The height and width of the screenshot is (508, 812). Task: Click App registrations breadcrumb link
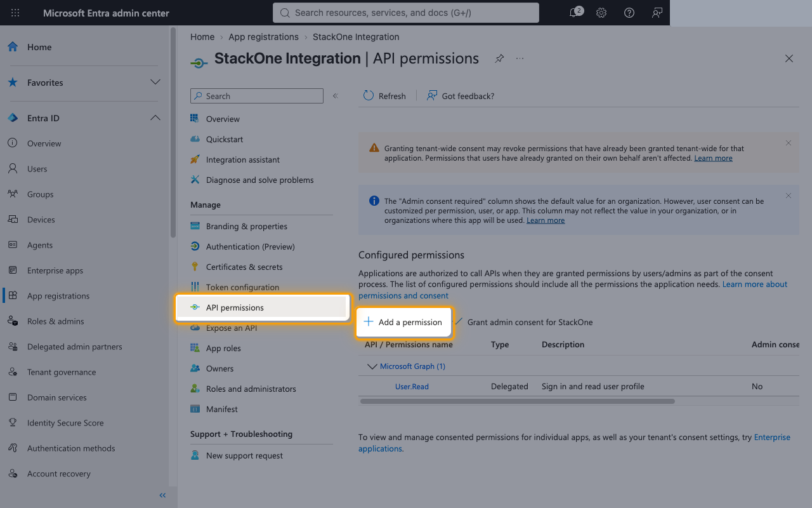[263, 37]
